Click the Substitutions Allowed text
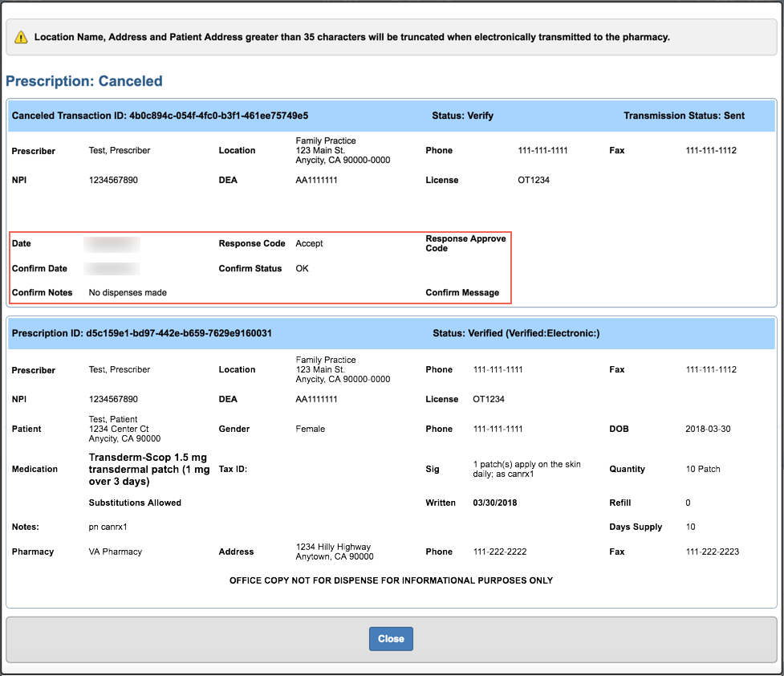Image resolution: width=784 pixels, height=676 pixels. pos(135,503)
